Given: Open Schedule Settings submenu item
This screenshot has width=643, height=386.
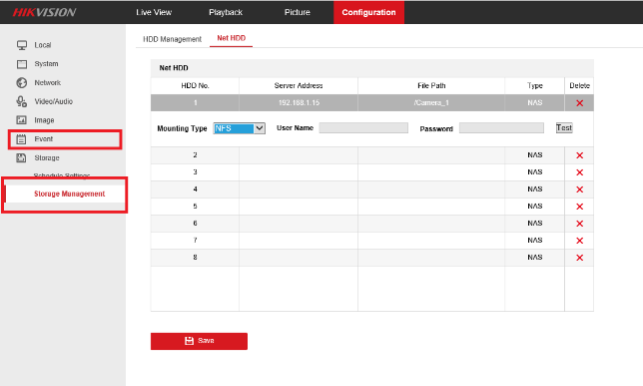Looking at the screenshot, I should [x=62, y=176].
